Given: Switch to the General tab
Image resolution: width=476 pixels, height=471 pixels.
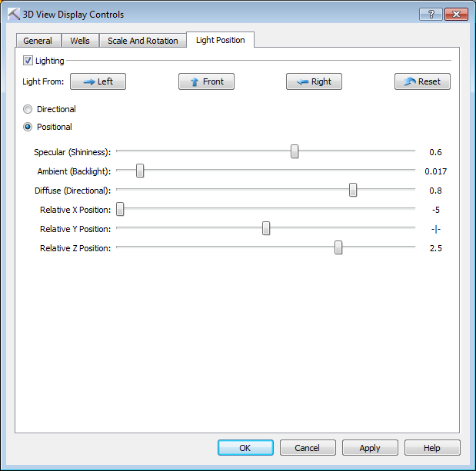Looking at the screenshot, I should (38, 41).
